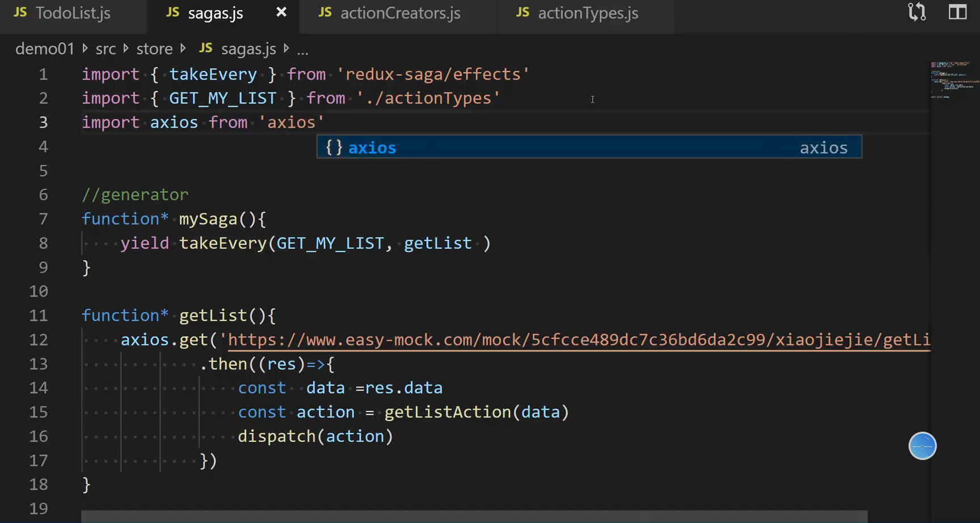The height and width of the screenshot is (523, 980).
Task: Click getList function name on line 11
Action: point(213,315)
